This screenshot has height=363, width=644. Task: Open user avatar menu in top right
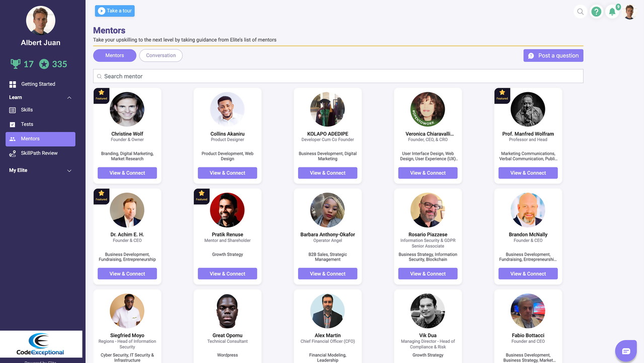(x=629, y=12)
